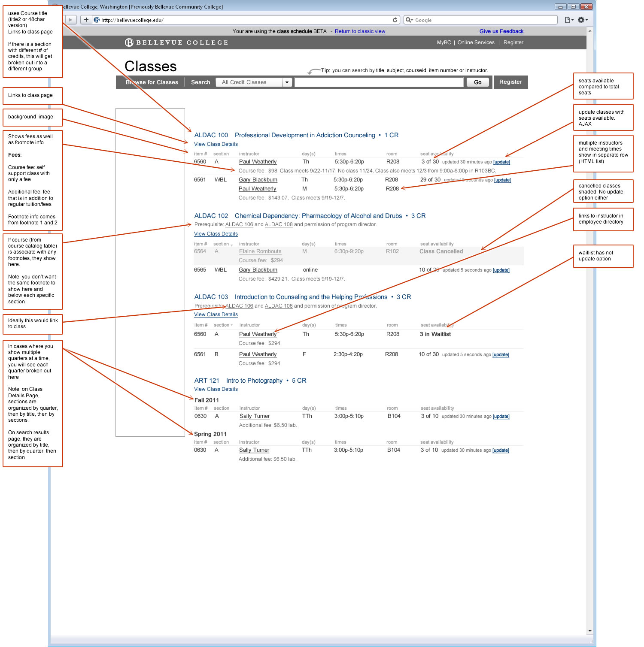The height and width of the screenshot is (647, 644).
Task: Click the scrollbar down arrow
Action: (x=590, y=631)
